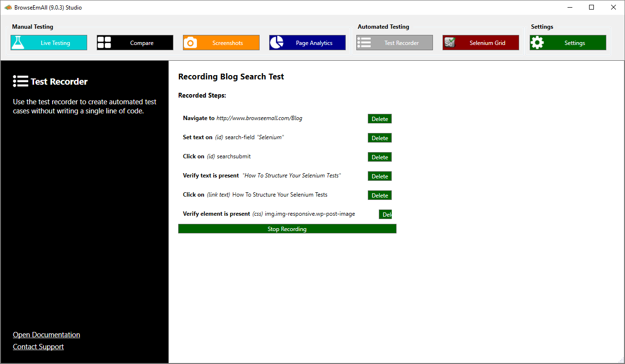Click the Page Analytics pie chart icon
625x364 pixels.
pos(276,43)
